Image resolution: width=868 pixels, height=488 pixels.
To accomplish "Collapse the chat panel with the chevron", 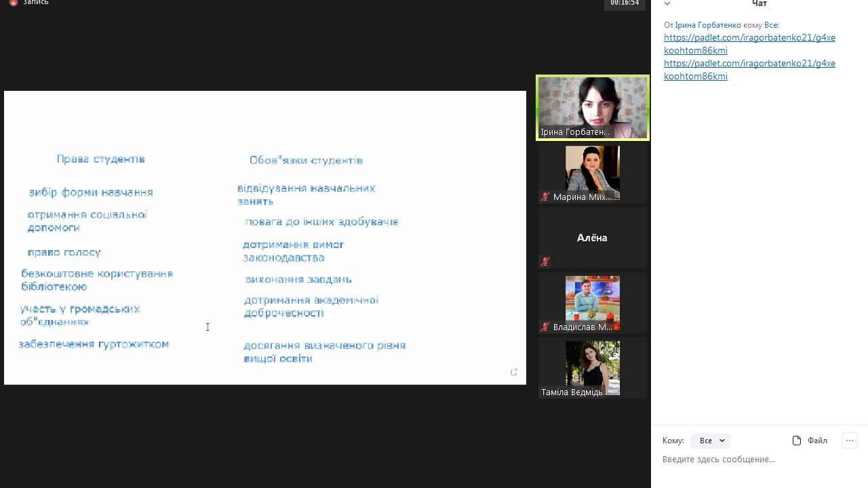I will click(667, 4).
